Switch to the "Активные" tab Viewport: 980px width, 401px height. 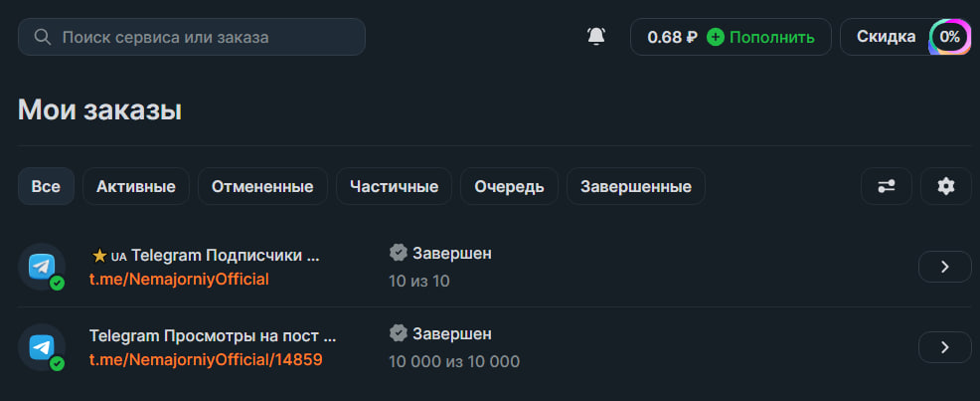click(x=136, y=186)
